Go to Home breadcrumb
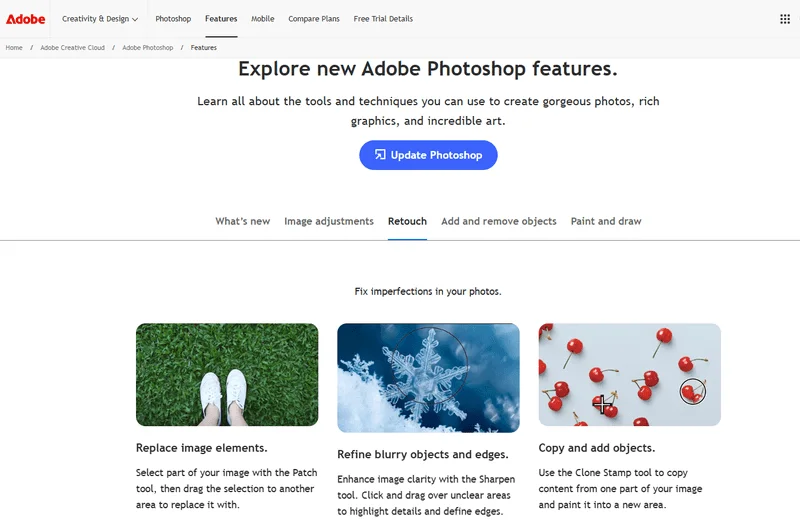 14,48
